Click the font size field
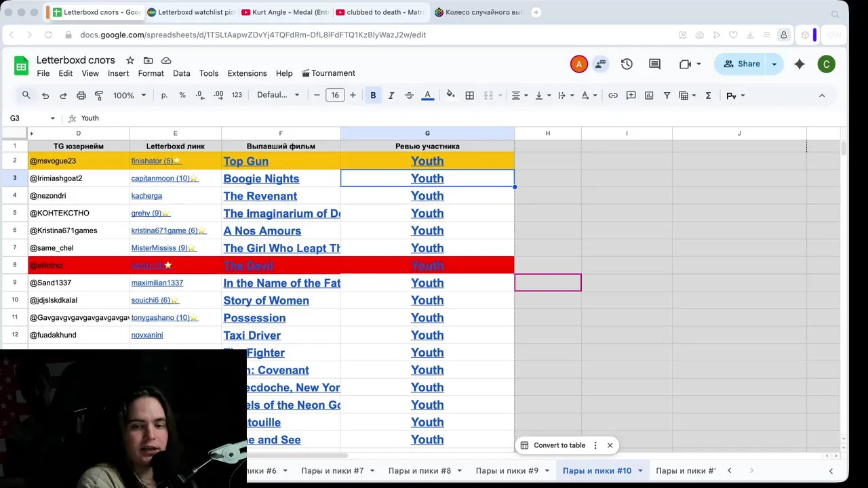 [335, 96]
